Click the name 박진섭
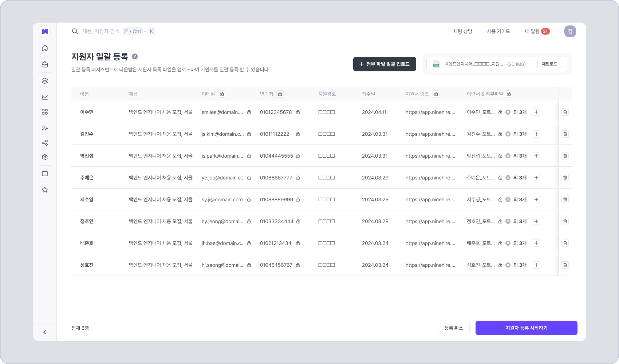The image size is (619, 364). pyautogui.click(x=87, y=156)
